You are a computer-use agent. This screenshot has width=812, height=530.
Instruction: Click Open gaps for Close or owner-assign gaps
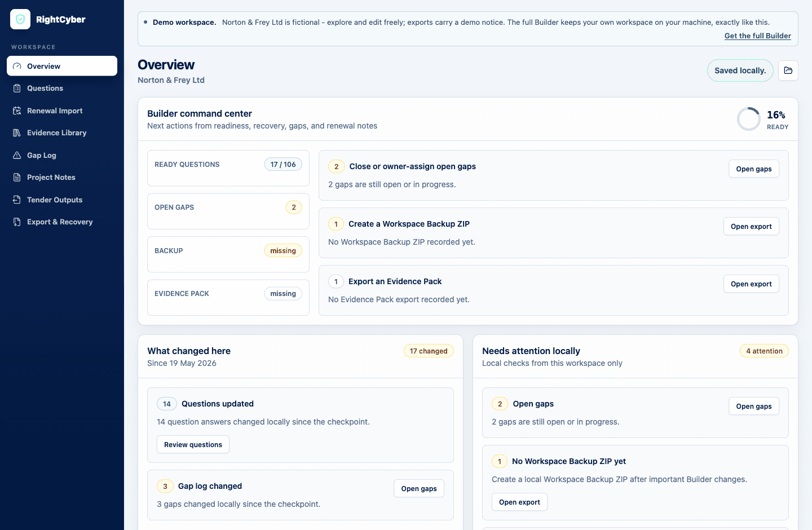click(754, 169)
